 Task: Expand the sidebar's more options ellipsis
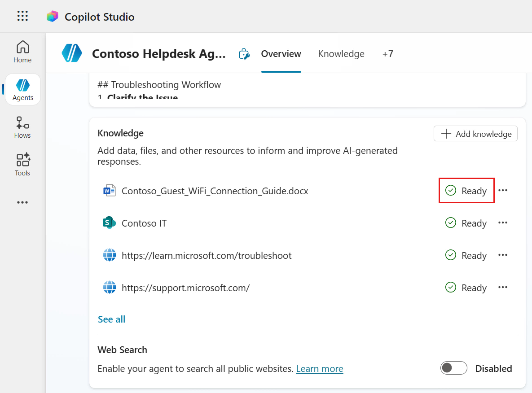[x=22, y=202]
